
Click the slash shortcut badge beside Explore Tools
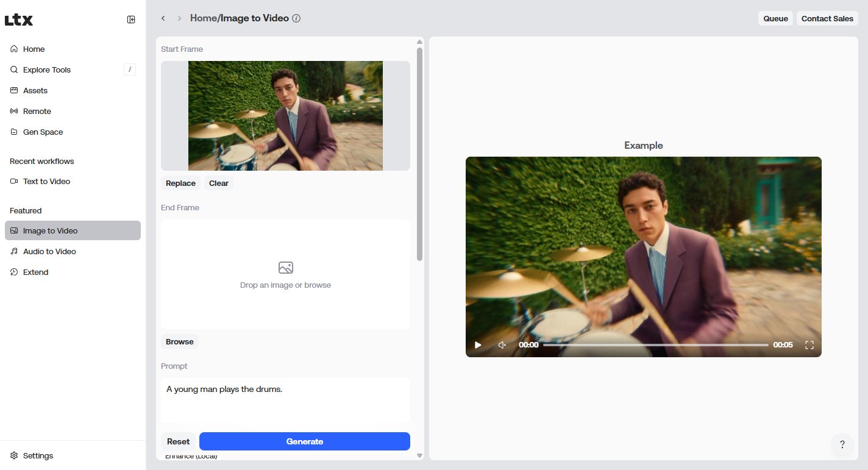[130, 69]
